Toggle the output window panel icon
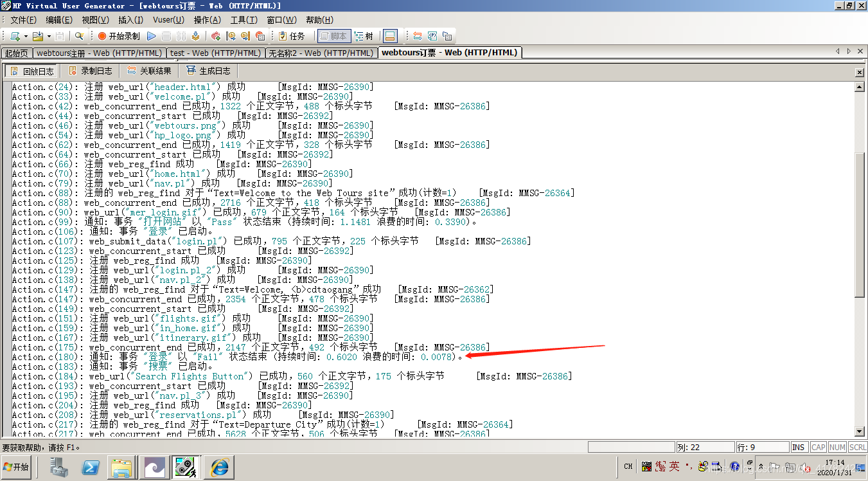 (390, 36)
